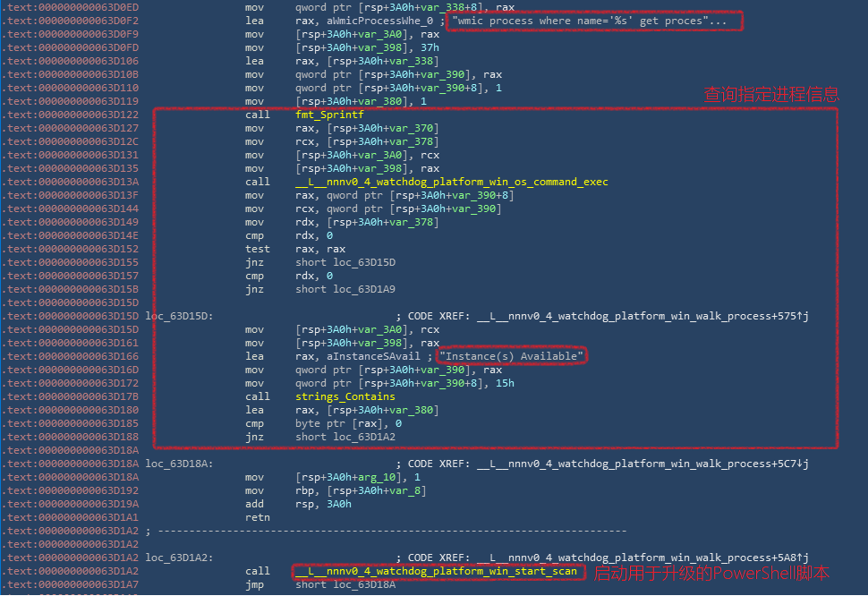This screenshot has width=868, height=596.
Task: Click the watchdog_platform_win_os_command_exec function name
Action: pyautogui.click(x=452, y=182)
